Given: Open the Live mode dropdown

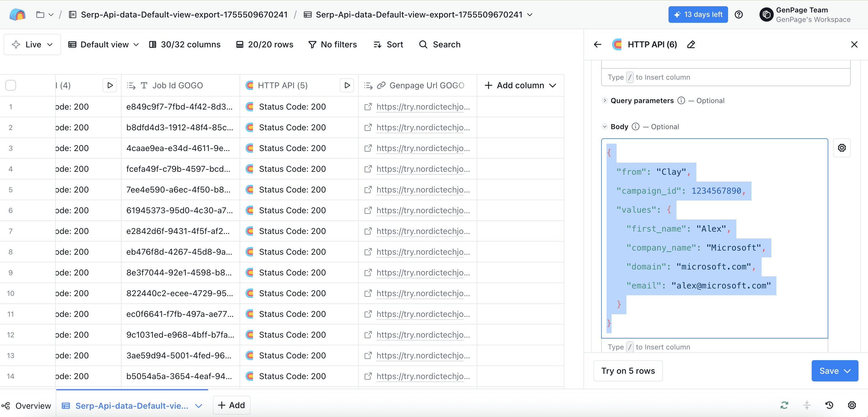Looking at the screenshot, I should coord(32,44).
